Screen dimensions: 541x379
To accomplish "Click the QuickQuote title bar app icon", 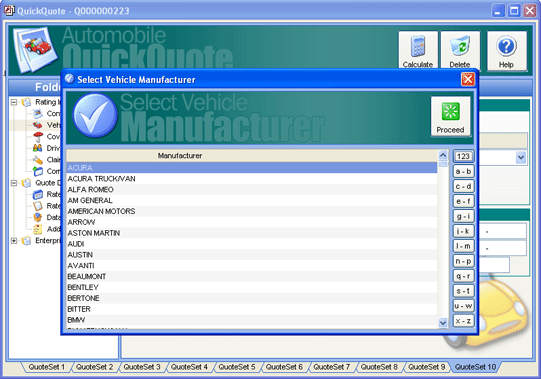I will 9,10.
